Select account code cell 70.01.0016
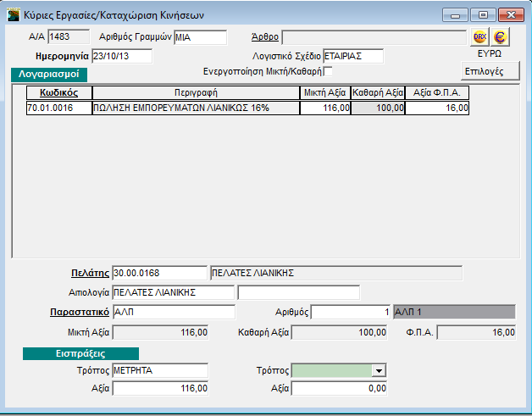This screenshot has height=416, width=532. tap(59, 108)
